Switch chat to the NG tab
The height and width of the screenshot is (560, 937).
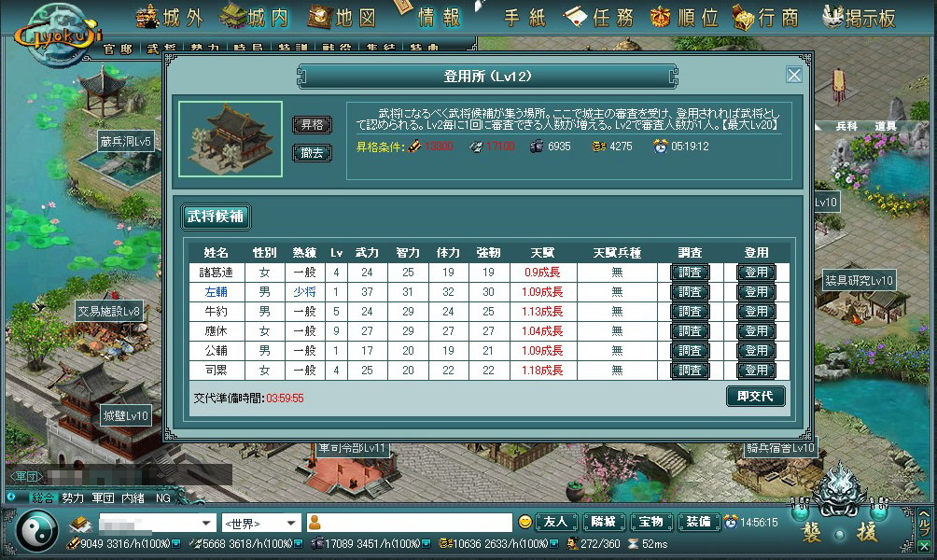click(163, 497)
